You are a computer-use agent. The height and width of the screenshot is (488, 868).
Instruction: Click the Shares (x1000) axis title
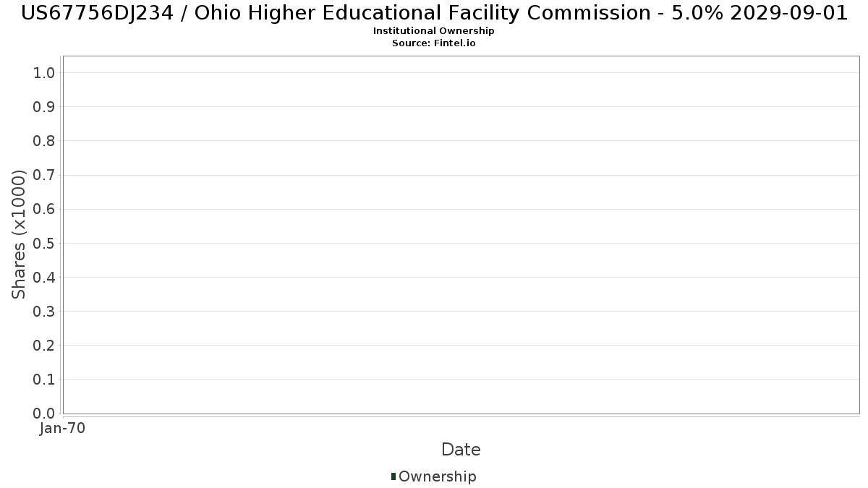point(19,234)
